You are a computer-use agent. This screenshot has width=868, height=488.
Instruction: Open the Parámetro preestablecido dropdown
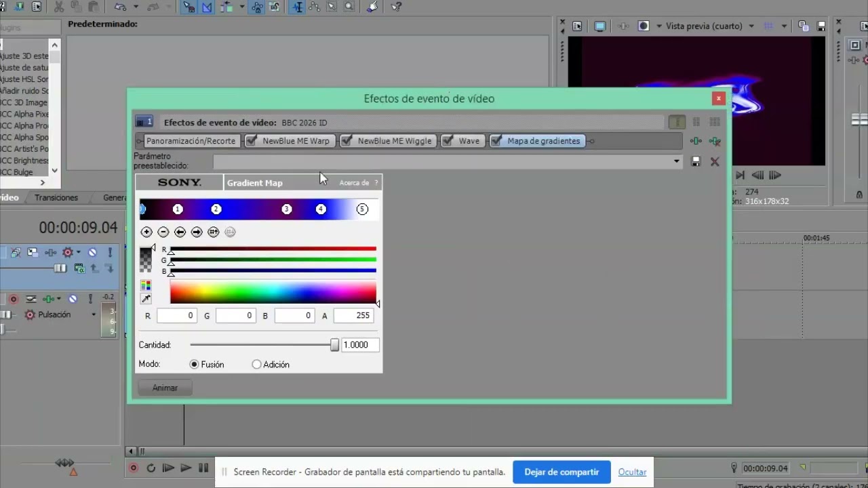coord(676,161)
